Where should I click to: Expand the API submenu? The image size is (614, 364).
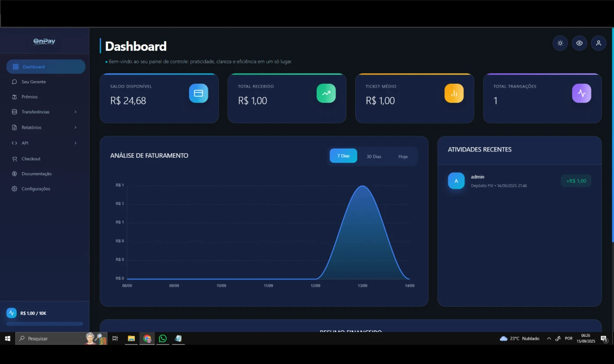tap(44, 143)
